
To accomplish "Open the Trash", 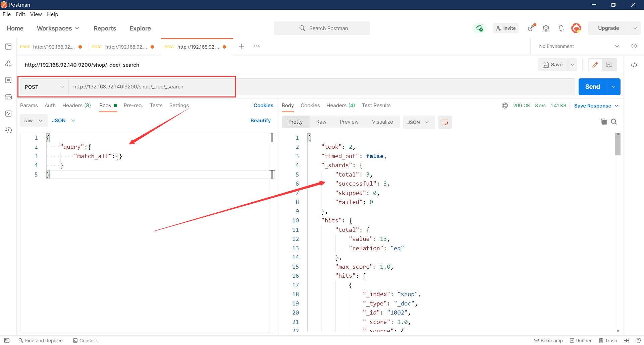I will (x=608, y=340).
